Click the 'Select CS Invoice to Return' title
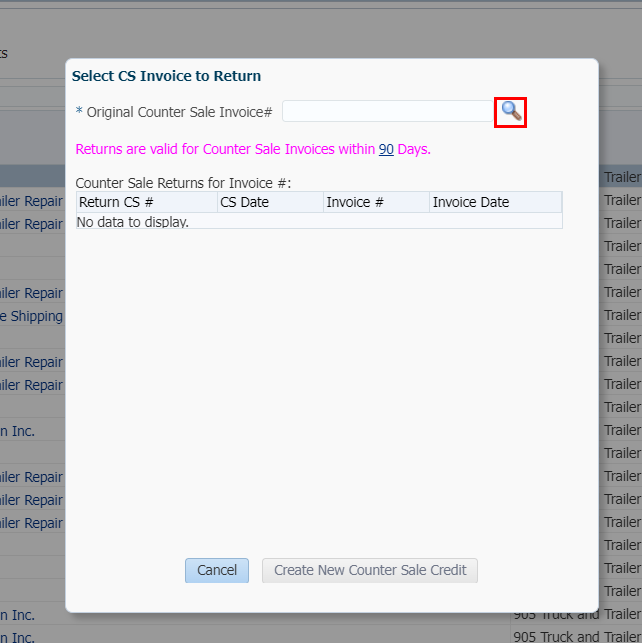 pos(166,76)
